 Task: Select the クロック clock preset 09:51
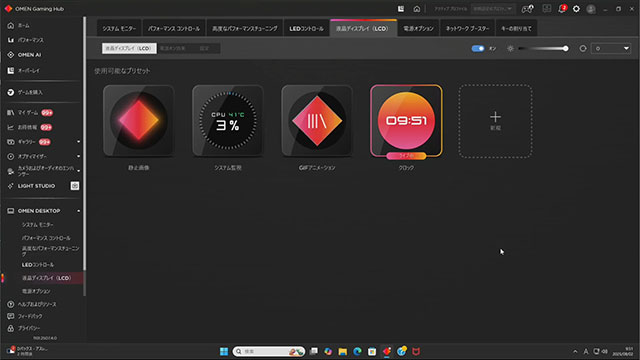(406, 121)
